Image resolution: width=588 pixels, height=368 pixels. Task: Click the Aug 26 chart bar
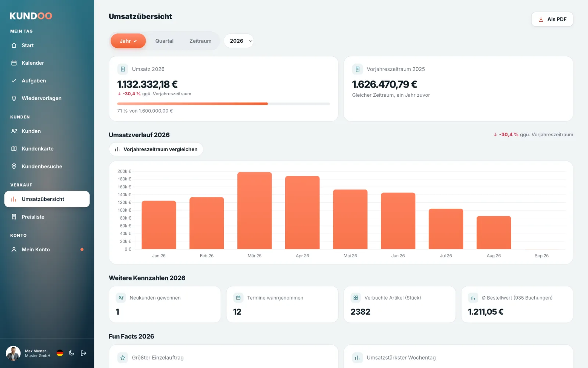494,233
